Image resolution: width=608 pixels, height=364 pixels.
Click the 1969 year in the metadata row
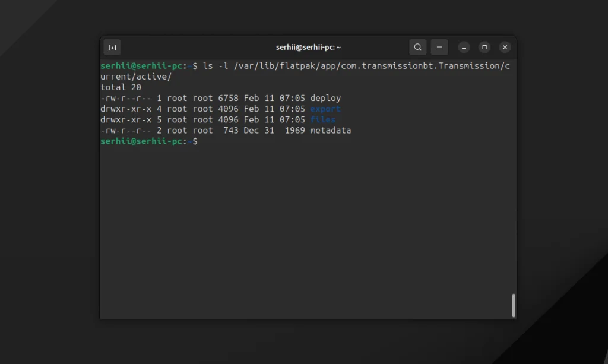294,130
